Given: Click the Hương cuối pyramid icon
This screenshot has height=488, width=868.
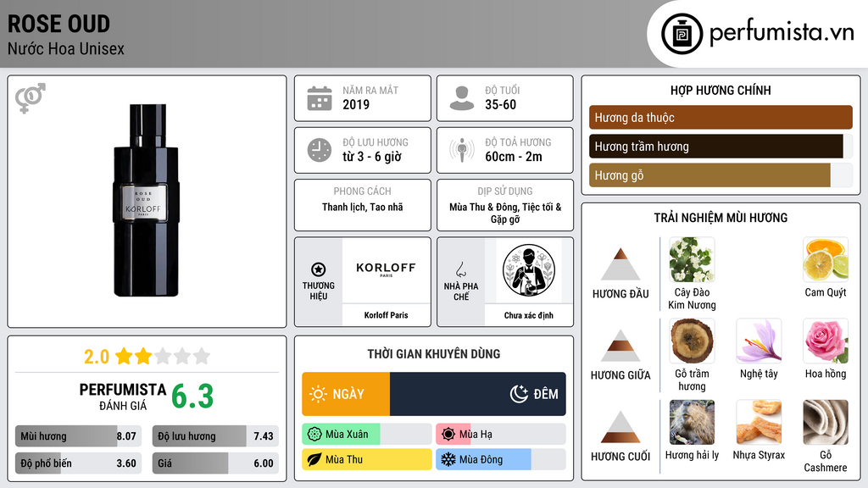Looking at the screenshot, I should pyautogui.click(x=620, y=427).
